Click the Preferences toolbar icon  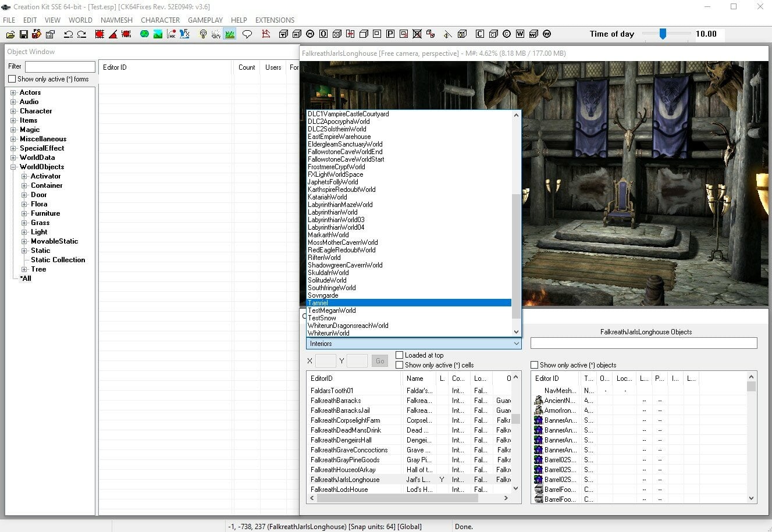51,34
